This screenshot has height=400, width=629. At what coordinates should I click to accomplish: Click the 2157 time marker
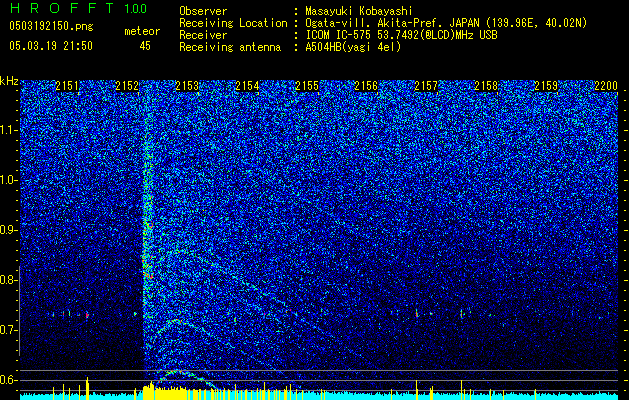426,86
